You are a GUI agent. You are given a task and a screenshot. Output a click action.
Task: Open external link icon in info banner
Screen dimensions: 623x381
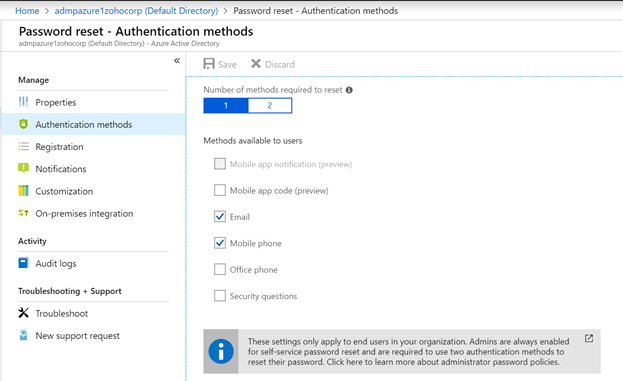pyautogui.click(x=589, y=338)
